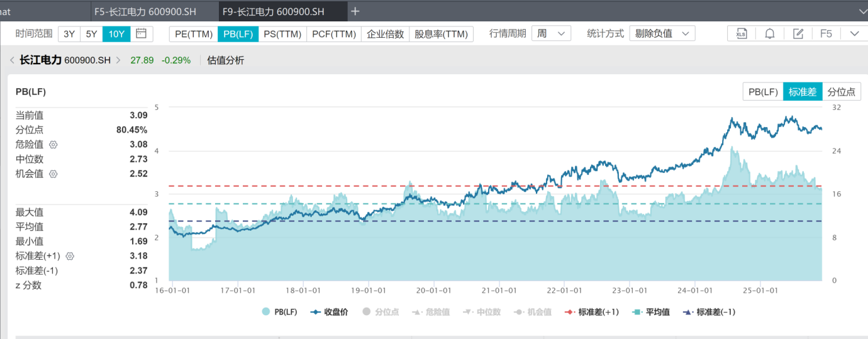Toggle 收盘价 series in chart legend
868x339 pixels.
click(x=330, y=312)
